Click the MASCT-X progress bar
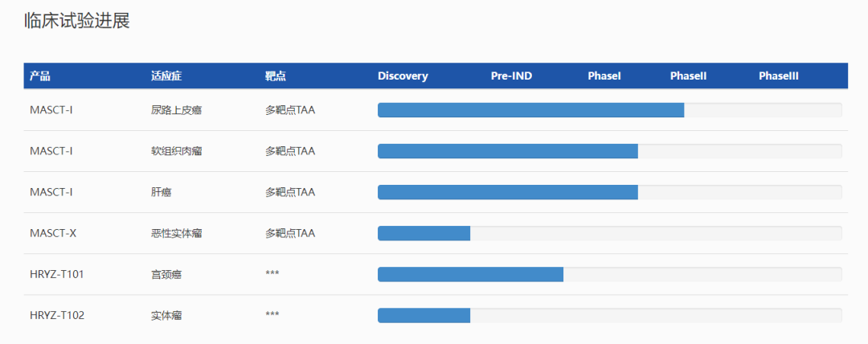The width and height of the screenshot is (868, 344). pos(610,233)
